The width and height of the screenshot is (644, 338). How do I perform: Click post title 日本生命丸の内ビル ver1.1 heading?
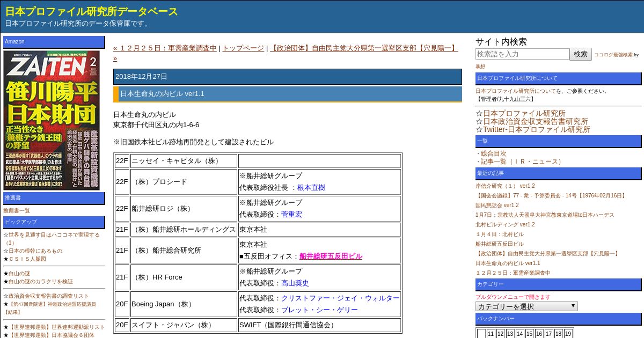[162, 94]
